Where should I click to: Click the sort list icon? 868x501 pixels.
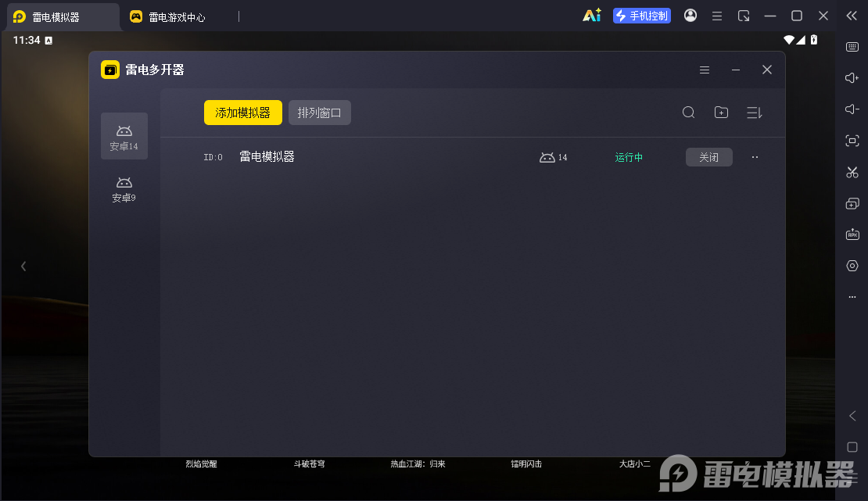tap(755, 113)
